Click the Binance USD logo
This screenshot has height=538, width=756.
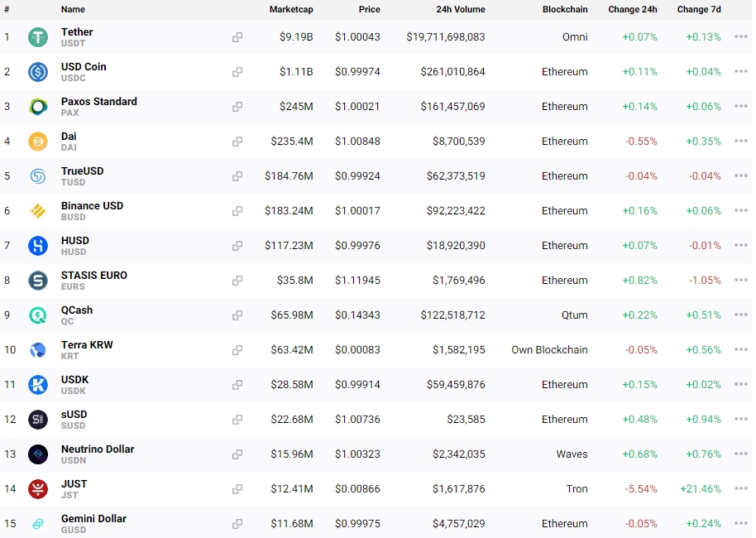point(38,211)
